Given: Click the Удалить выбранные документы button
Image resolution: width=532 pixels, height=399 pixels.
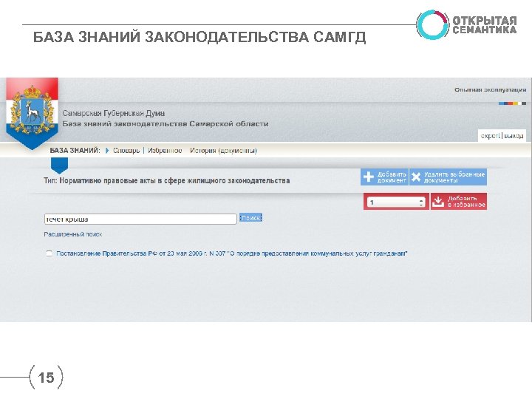Looking at the screenshot, I should tap(449, 177).
